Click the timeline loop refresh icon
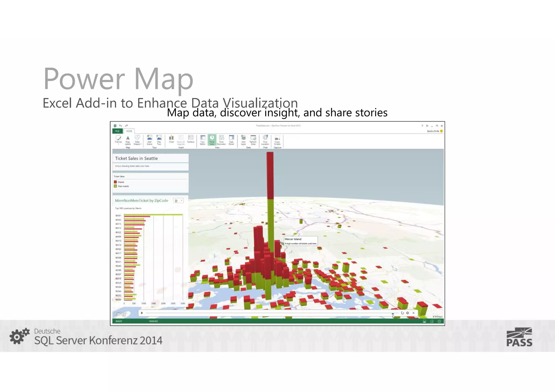The height and width of the screenshot is (392, 555). (402, 313)
